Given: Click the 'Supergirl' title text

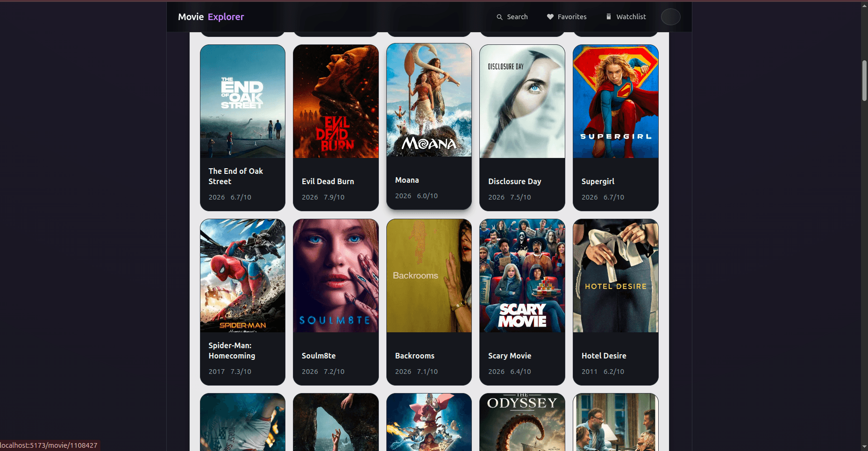Looking at the screenshot, I should 598,181.
